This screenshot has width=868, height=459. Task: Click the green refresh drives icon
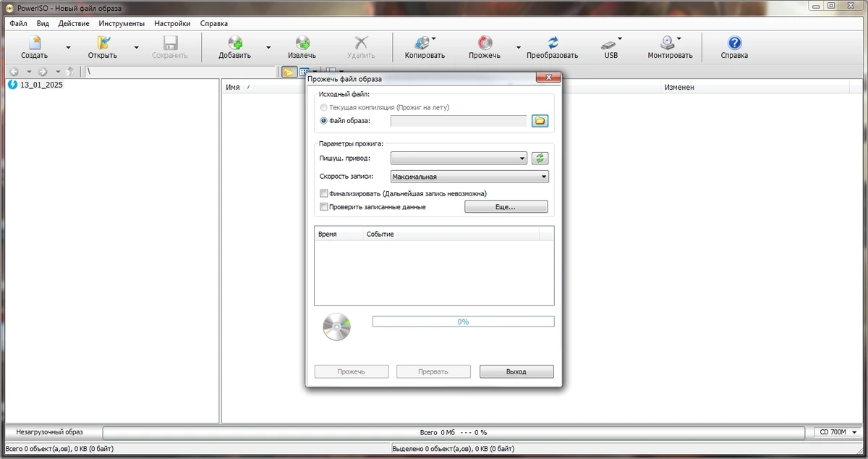540,159
